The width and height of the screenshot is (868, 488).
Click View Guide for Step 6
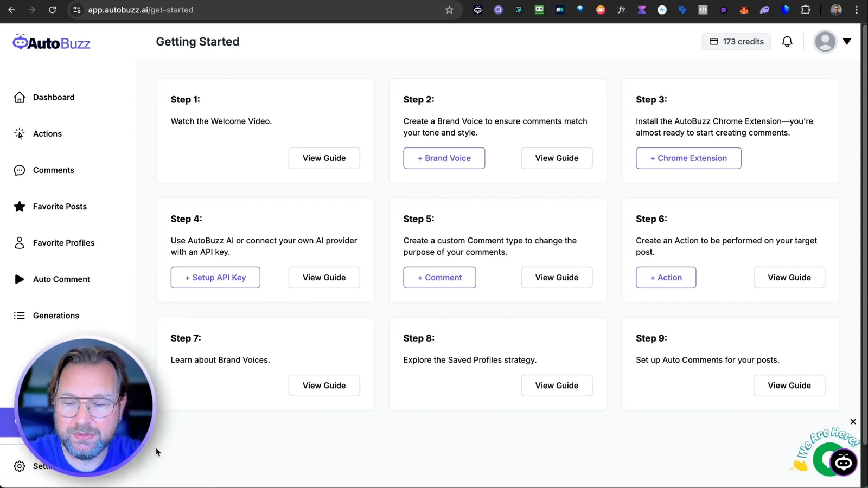point(789,278)
